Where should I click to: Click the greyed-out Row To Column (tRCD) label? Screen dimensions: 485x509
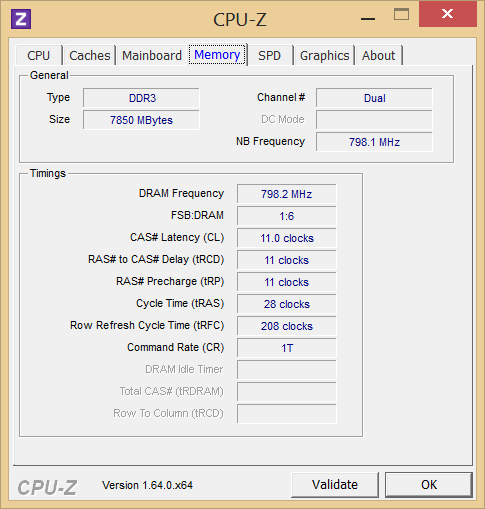tap(168, 413)
